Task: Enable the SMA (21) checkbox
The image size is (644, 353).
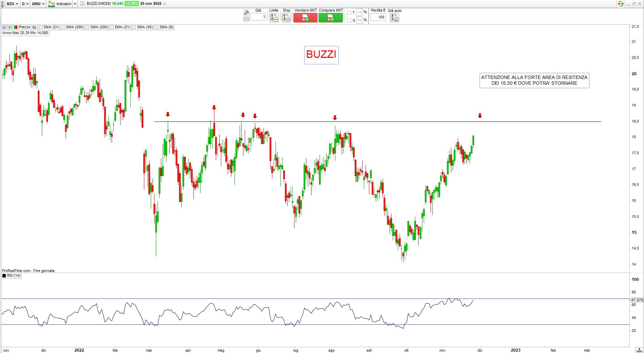Action: (x=41, y=27)
